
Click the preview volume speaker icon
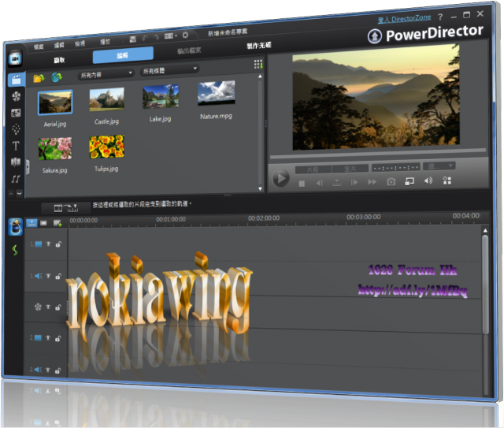(x=428, y=181)
